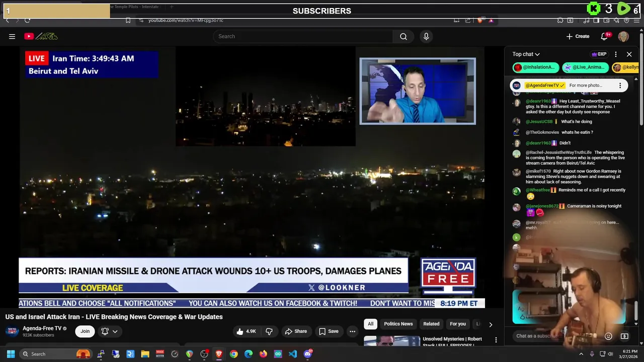The image size is (644, 362).
Task: Focus the browser address bar URL
Action: tap(186, 20)
